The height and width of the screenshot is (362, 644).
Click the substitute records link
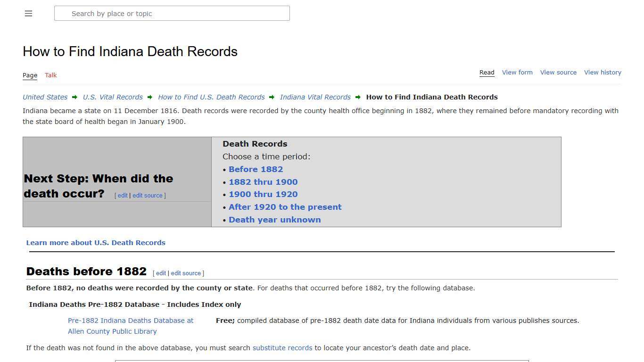[282, 348]
